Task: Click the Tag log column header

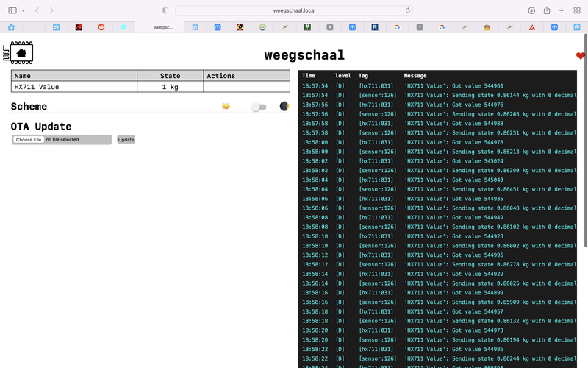Action: click(x=363, y=76)
